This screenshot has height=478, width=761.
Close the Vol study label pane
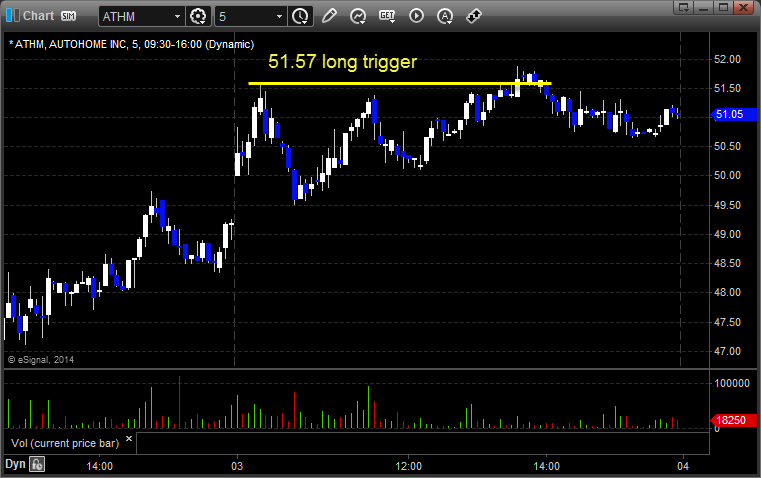click(x=129, y=439)
